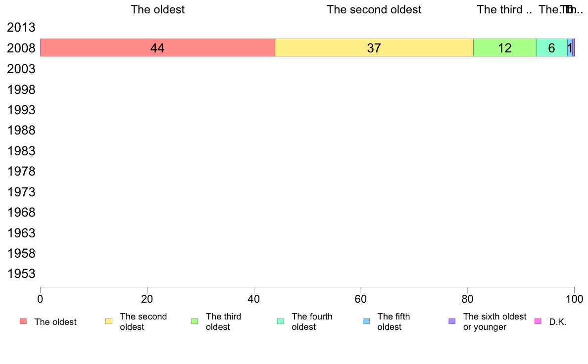Click the yellow 'The second oldest' legend swatch
Screen dimensions: 588x364
tap(109, 321)
